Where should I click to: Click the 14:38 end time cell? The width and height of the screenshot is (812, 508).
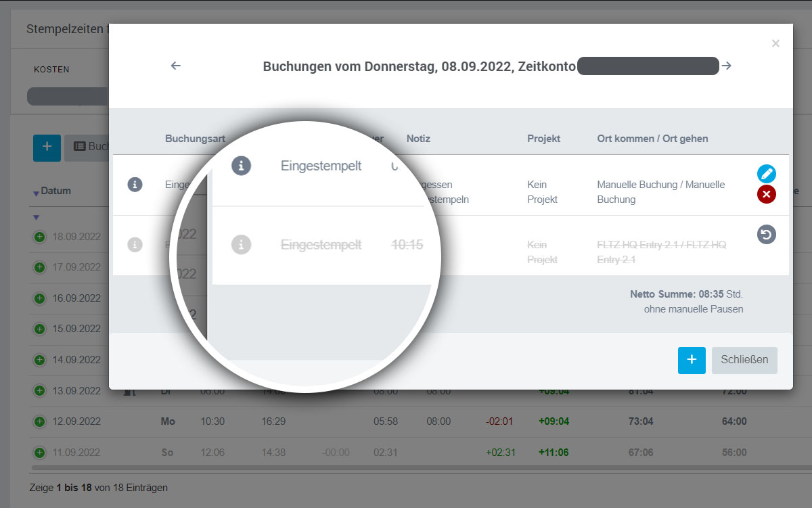point(273,453)
